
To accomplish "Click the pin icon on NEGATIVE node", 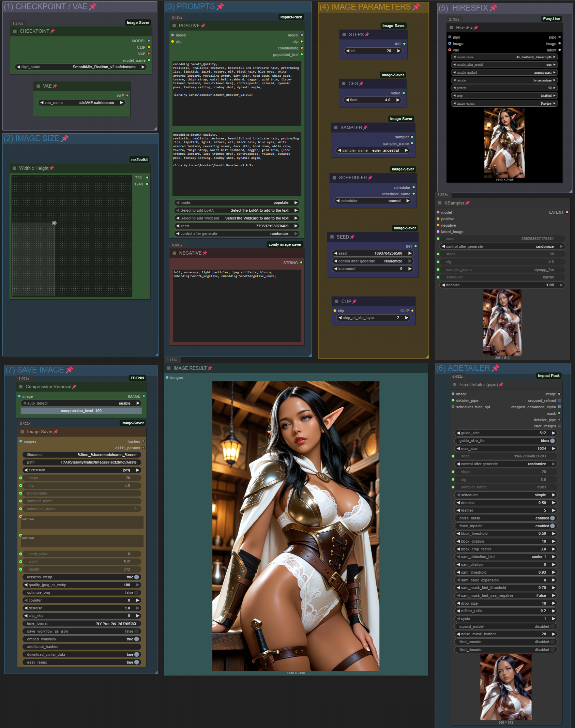I will click(x=205, y=253).
